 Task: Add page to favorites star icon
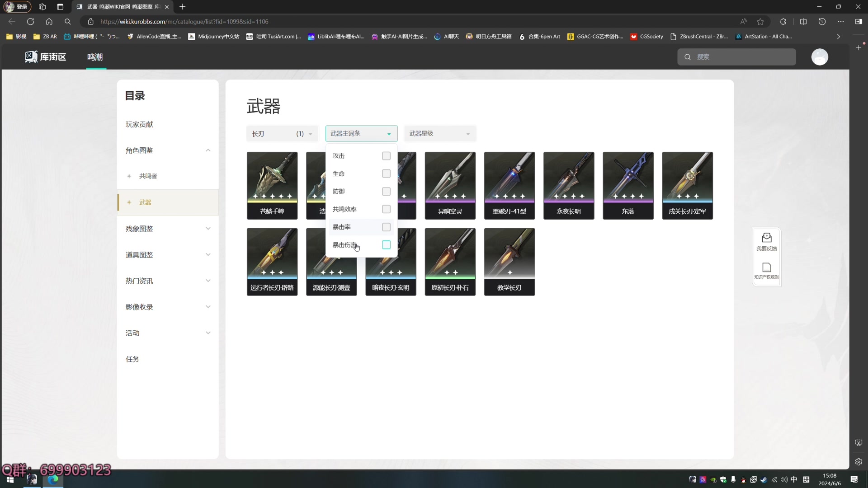760,21
